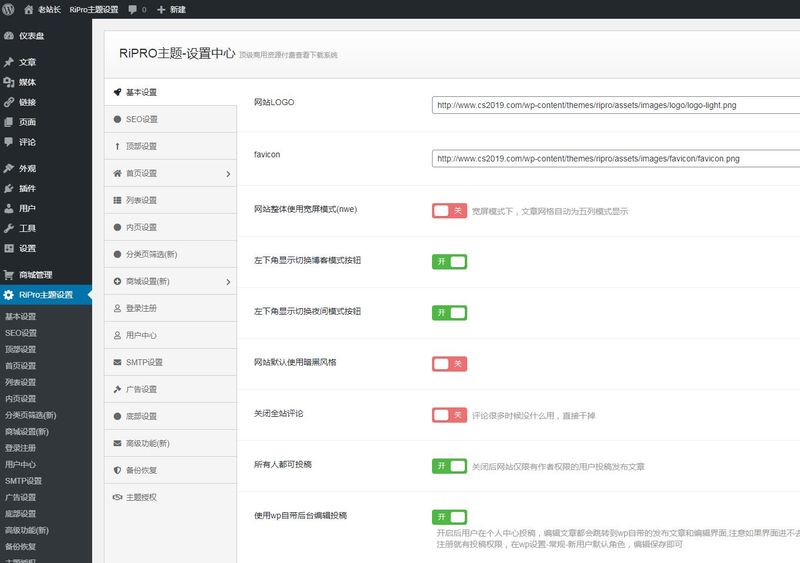Open the 用户中心 tab
The height and width of the screenshot is (563, 800).
[x=170, y=335]
